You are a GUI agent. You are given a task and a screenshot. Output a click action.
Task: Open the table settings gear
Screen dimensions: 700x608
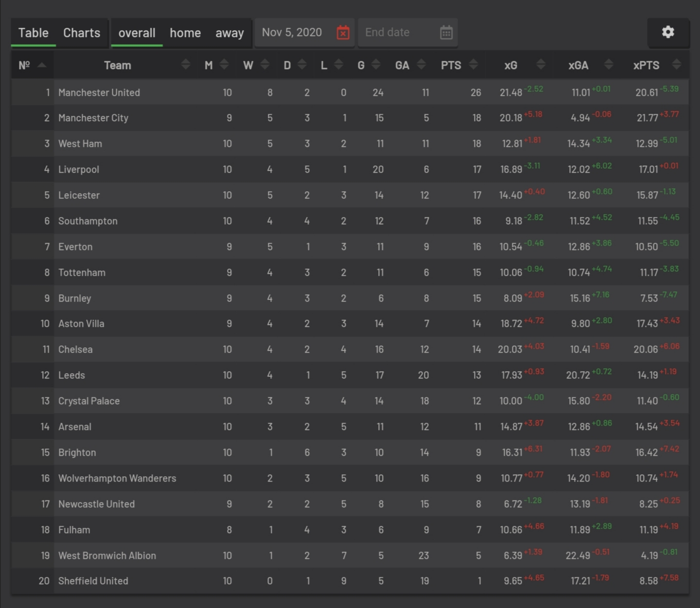click(668, 32)
